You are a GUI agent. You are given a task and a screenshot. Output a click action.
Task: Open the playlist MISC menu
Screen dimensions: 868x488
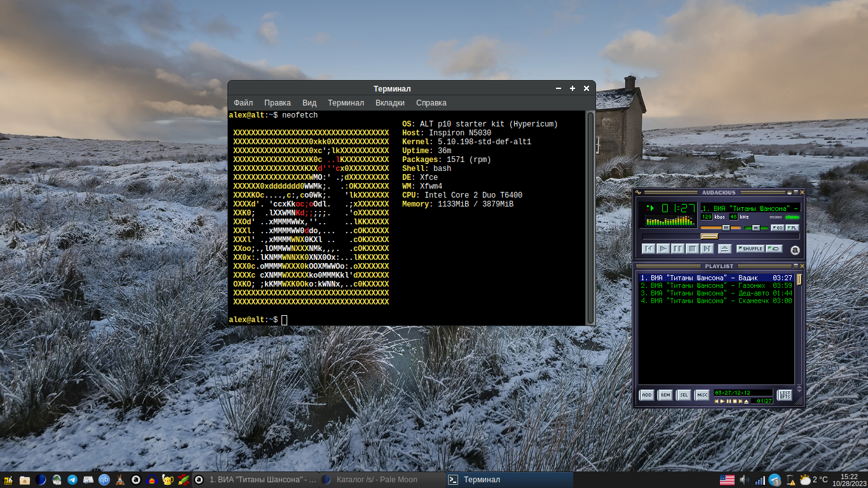tap(702, 395)
